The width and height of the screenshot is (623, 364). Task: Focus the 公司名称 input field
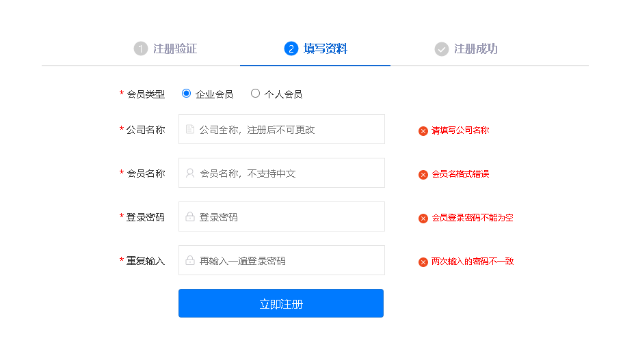[281, 129]
